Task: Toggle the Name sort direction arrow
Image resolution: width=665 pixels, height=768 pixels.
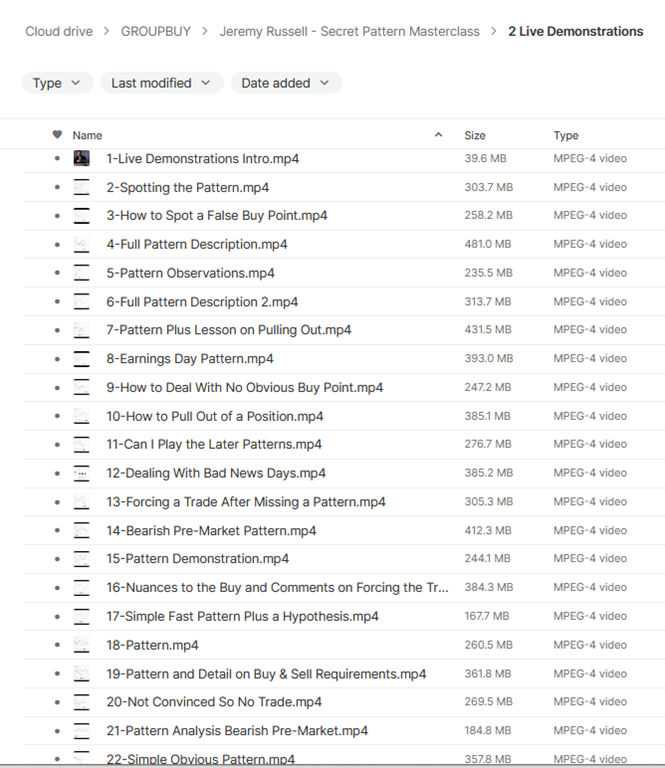Action: click(438, 135)
